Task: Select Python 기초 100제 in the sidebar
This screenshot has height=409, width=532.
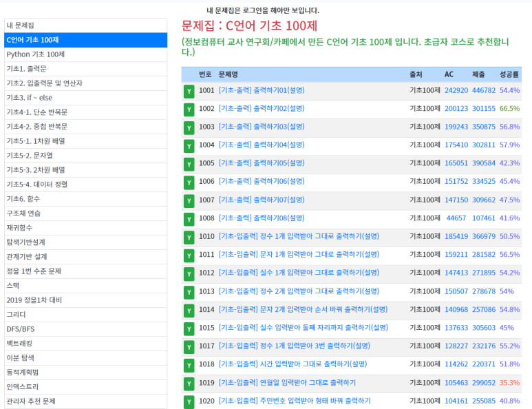Action: pos(36,54)
